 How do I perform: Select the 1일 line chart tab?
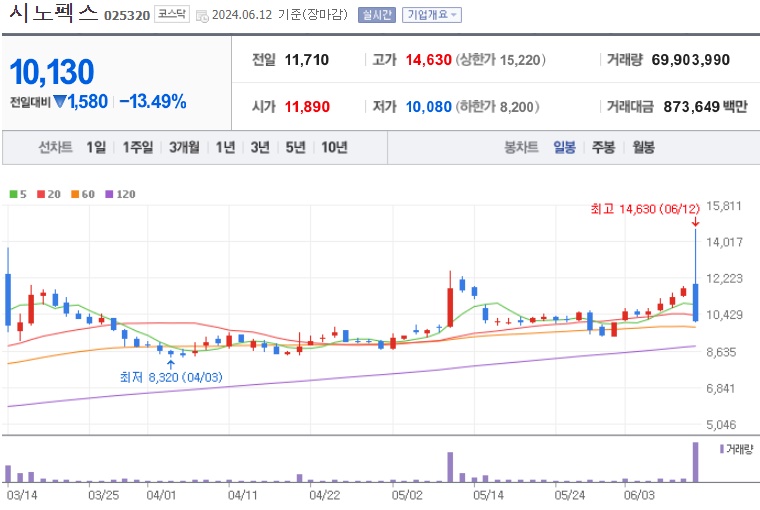point(96,147)
